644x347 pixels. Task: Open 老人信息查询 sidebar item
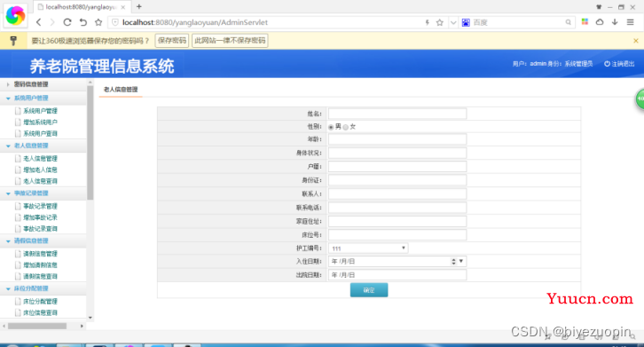[40, 181]
